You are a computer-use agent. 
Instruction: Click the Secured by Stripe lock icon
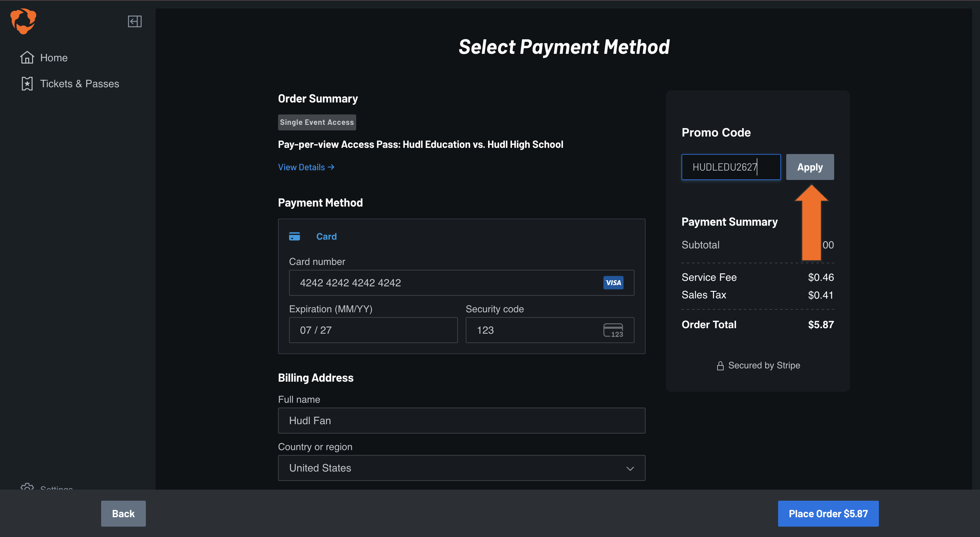(720, 366)
